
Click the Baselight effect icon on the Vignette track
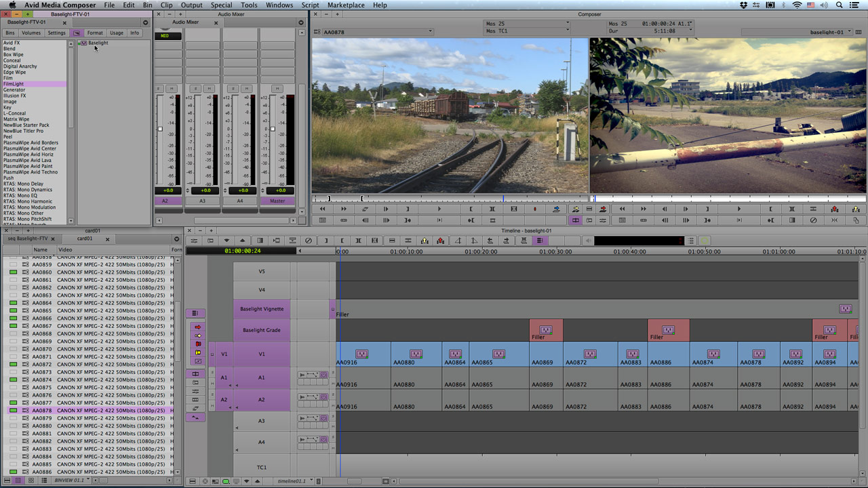[845, 309]
